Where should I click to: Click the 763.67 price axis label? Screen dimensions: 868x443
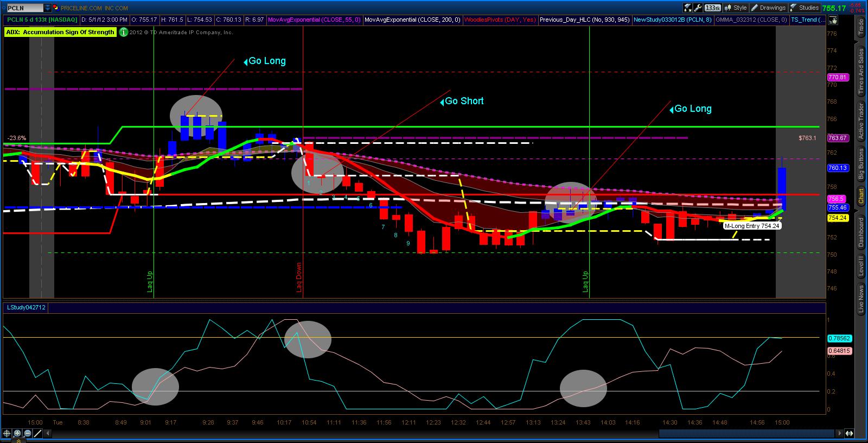tap(837, 138)
